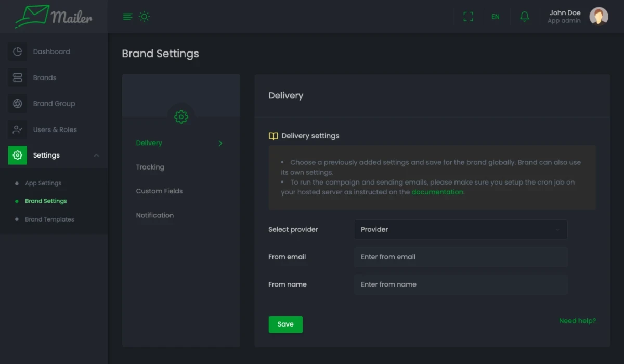
Task: Click the Users & Roles icon
Action: 18,129
